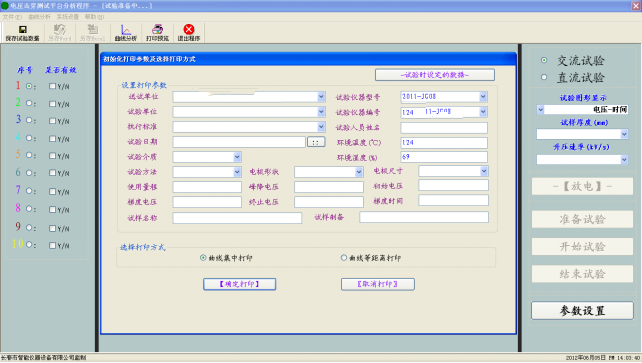The image size is (642, 363).
Task: Check the Y/N box for sample 9
Action: pos(52,228)
